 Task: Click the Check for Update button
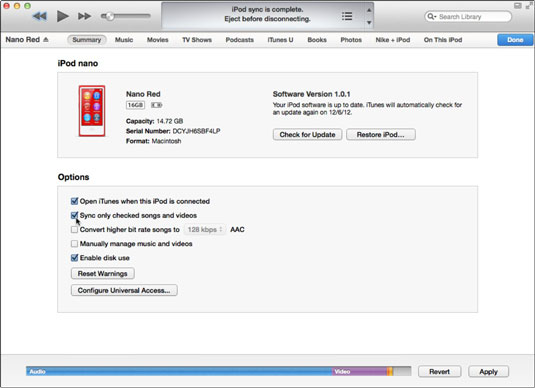(x=307, y=134)
